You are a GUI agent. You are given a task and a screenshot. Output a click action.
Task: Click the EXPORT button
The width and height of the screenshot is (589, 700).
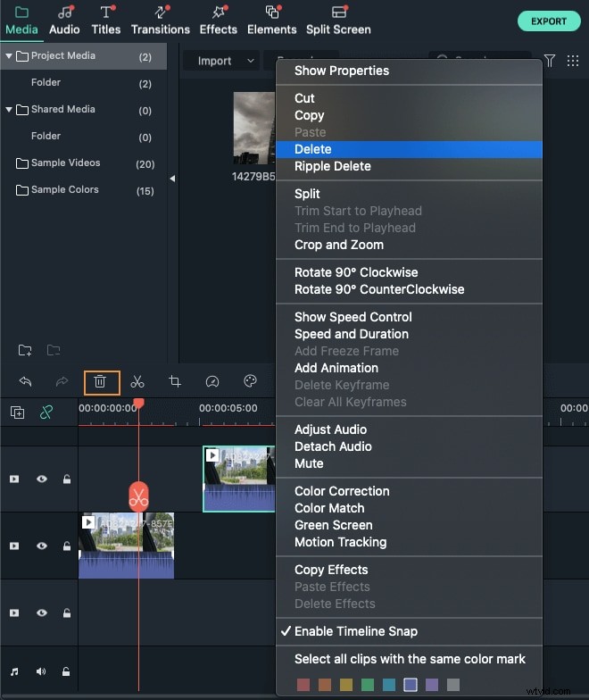tap(549, 21)
